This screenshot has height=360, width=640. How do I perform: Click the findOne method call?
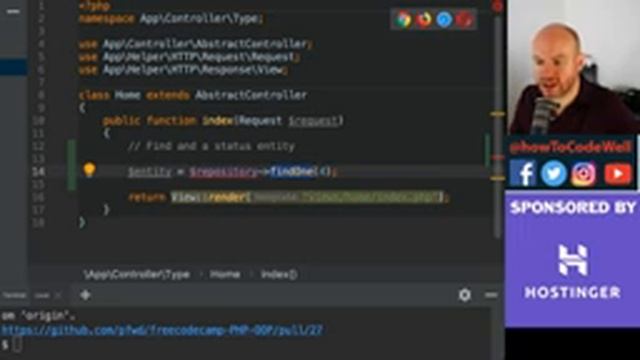click(x=293, y=171)
